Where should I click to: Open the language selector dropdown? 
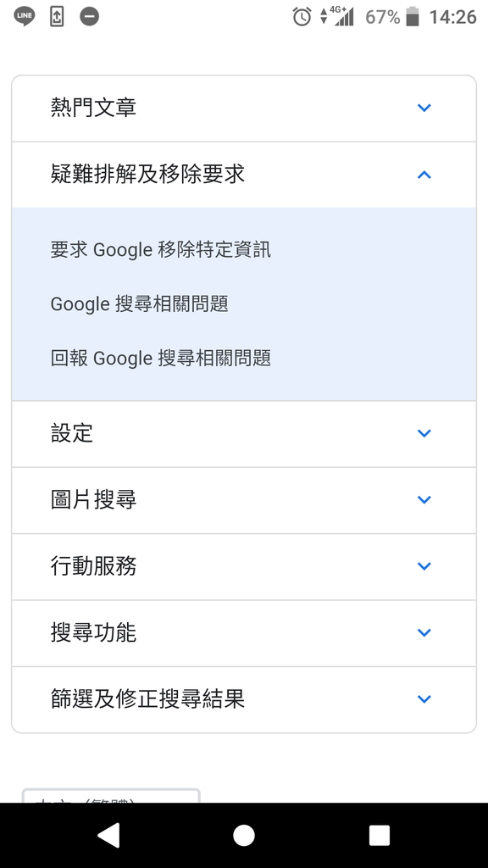[111, 796]
